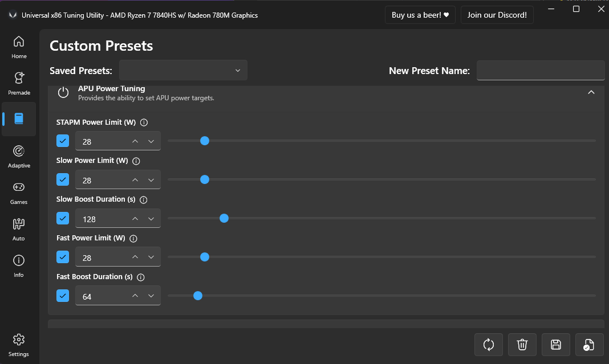The width and height of the screenshot is (609, 364).
Task: Uncheck the STAPM Power Limit checkbox
Action: 63,141
